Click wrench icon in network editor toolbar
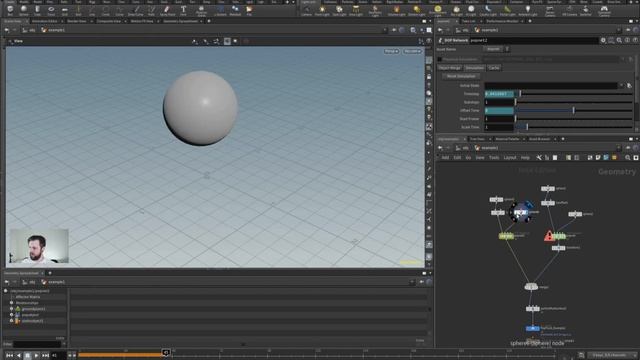The image size is (640, 360). click(x=539, y=158)
